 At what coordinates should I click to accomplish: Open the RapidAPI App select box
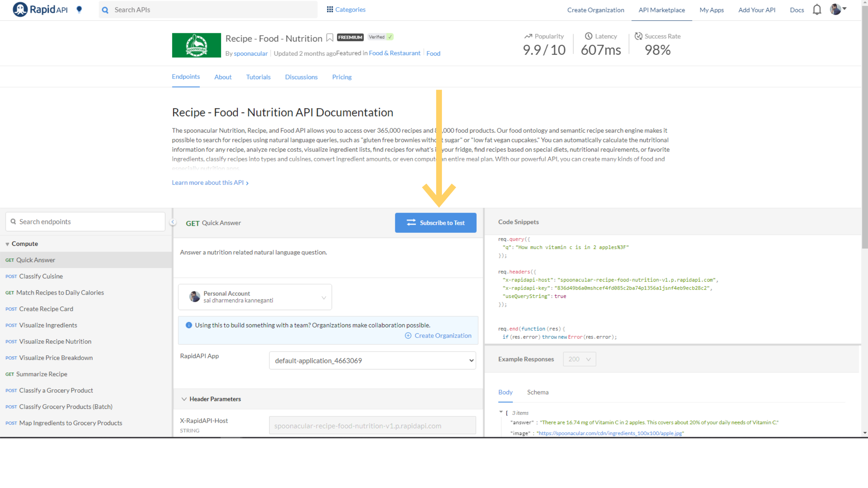(x=372, y=360)
